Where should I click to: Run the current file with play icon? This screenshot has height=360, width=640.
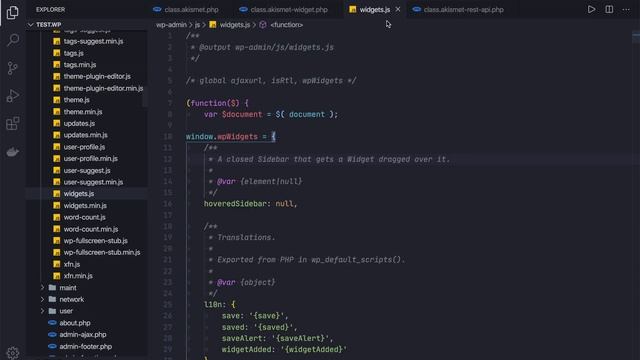click(x=591, y=9)
